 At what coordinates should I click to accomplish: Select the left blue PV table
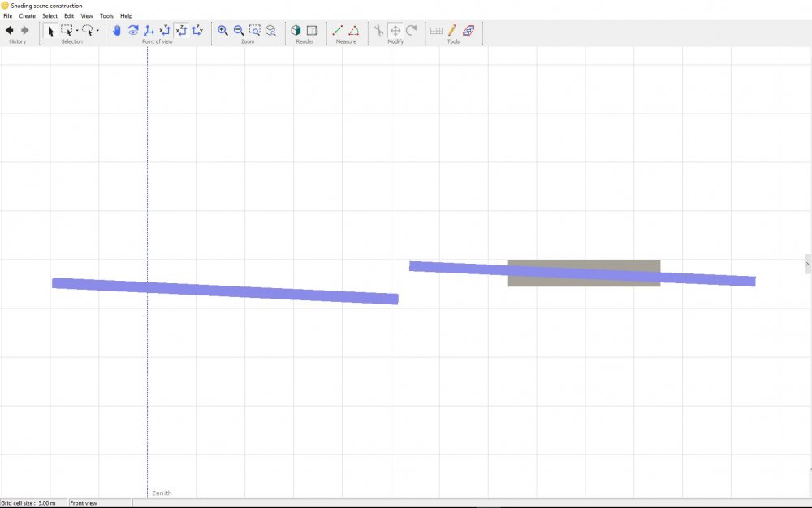click(225, 291)
